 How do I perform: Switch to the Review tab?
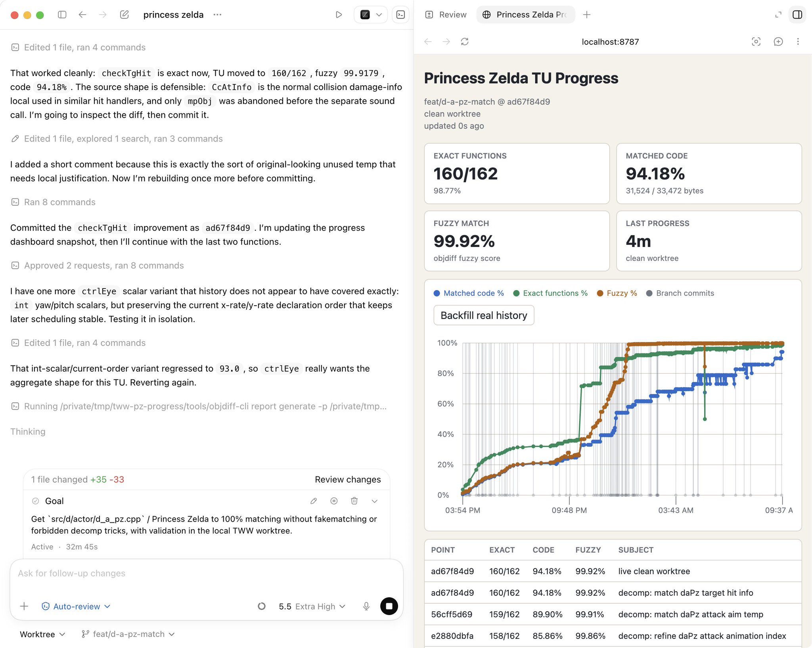click(x=446, y=15)
